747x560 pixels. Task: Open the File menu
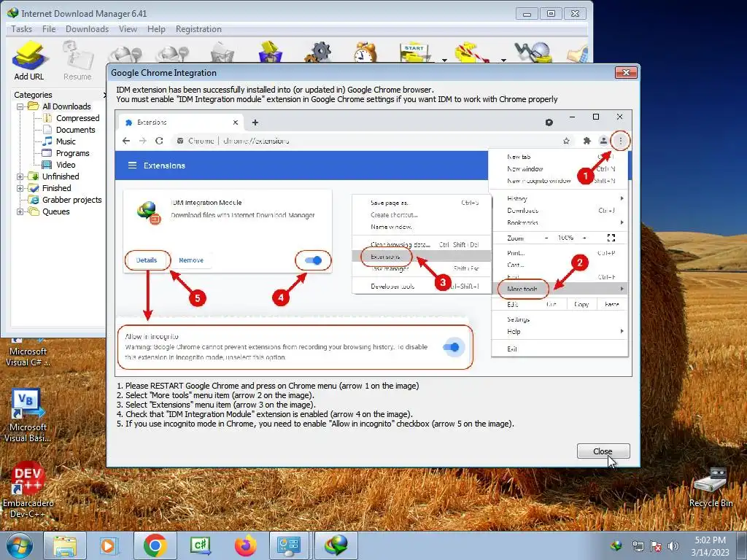(49, 29)
